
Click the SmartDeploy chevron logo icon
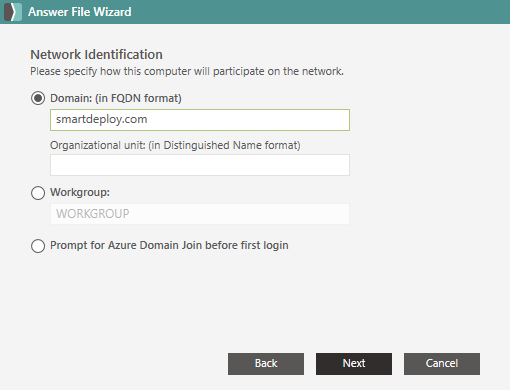click(x=13, y=12)
